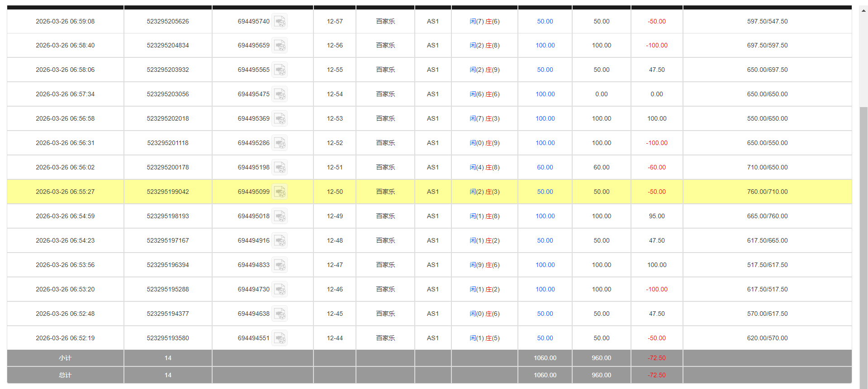Click video icon for game 694495018
Viewport: 868px width, 389px height.
pyautogui.click(x=280, y=216)
